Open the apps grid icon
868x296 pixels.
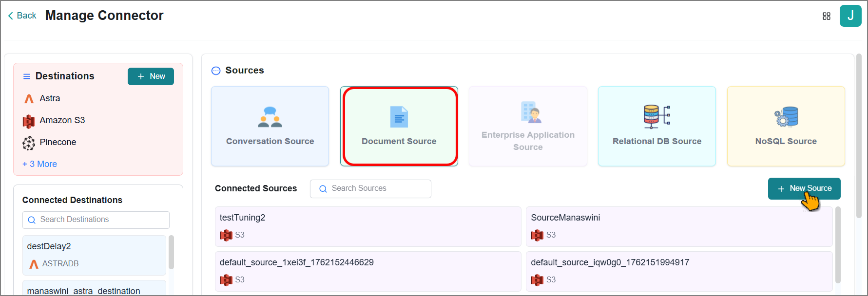point(827,16)
